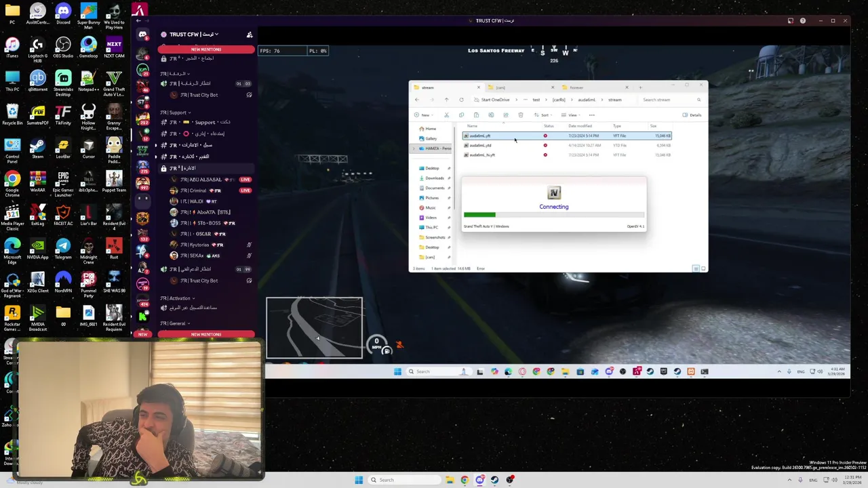Add a new Explorer tab
The width and height of the screenshot is (868, 488).
pyautogui.click(x=640, y=87)
